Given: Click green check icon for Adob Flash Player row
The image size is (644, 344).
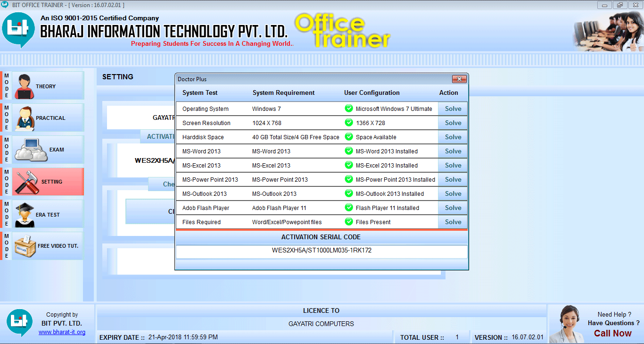Looking at the screenshot, I should [x=349, y=208].
